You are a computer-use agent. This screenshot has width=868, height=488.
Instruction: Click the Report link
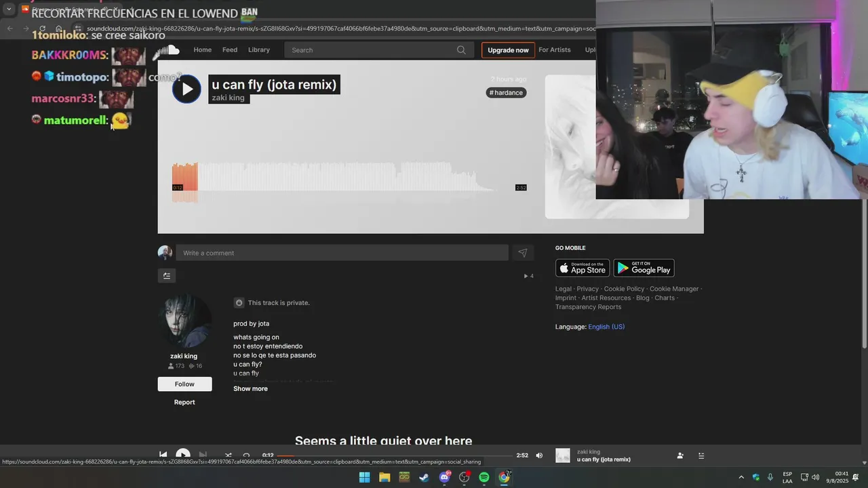click(x=184, y=403)
